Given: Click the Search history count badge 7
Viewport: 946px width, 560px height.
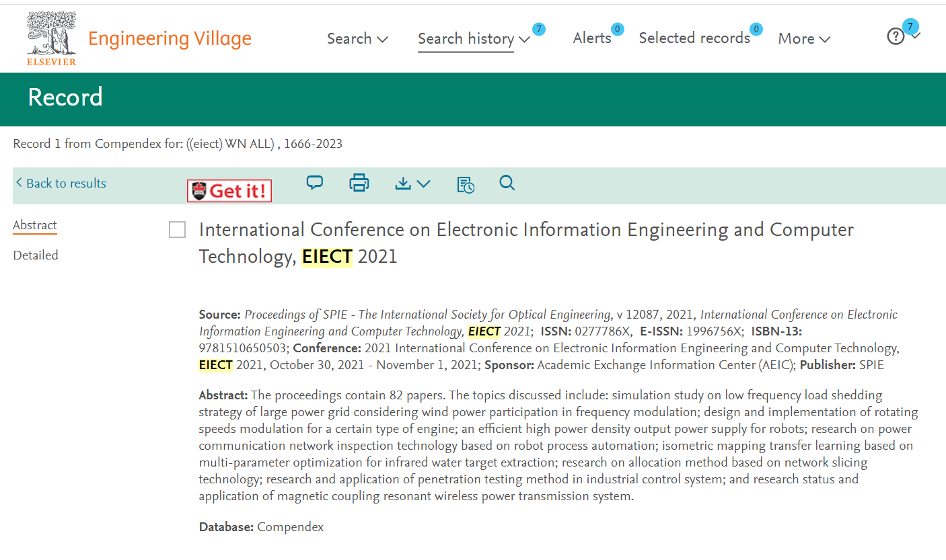Looking at the screenshot, I should pyautogui.click(x=538, y=29).
